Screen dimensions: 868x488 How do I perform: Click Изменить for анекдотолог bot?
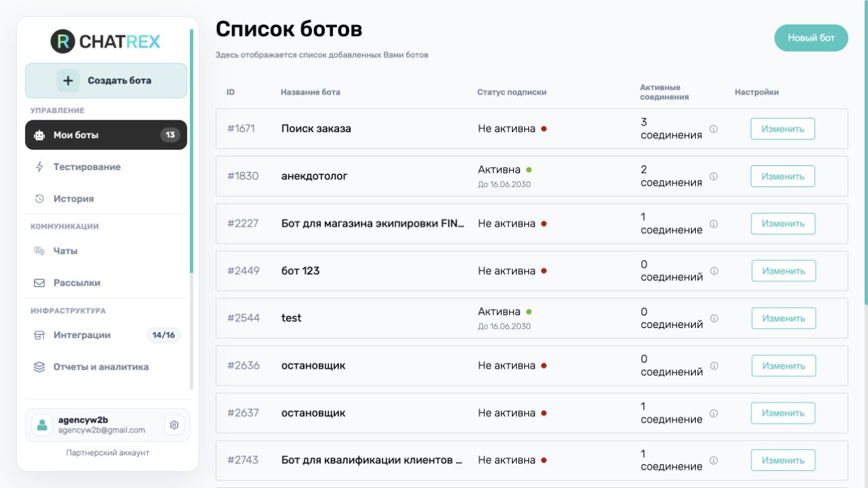[x=783, y=176]
